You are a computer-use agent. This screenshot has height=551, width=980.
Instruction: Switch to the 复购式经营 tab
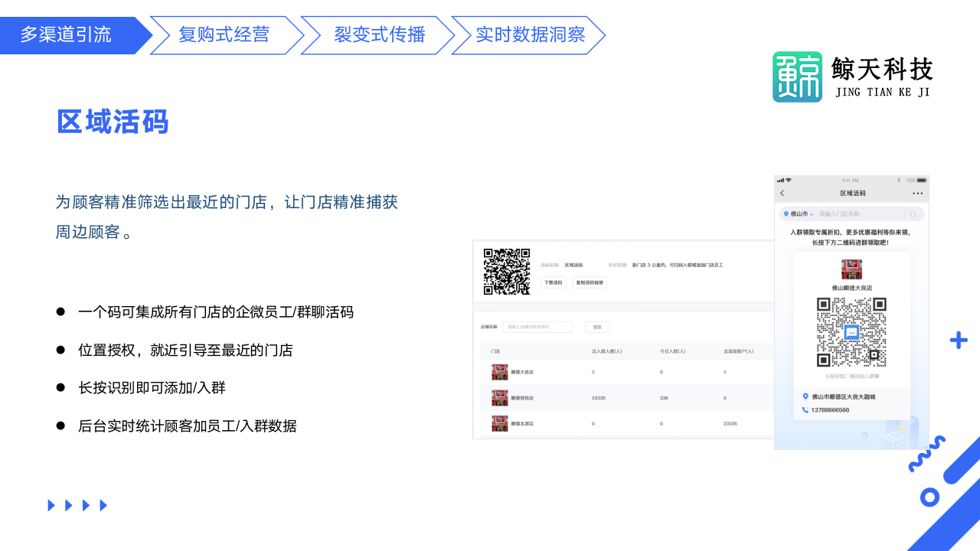click(x=224, y=35)
